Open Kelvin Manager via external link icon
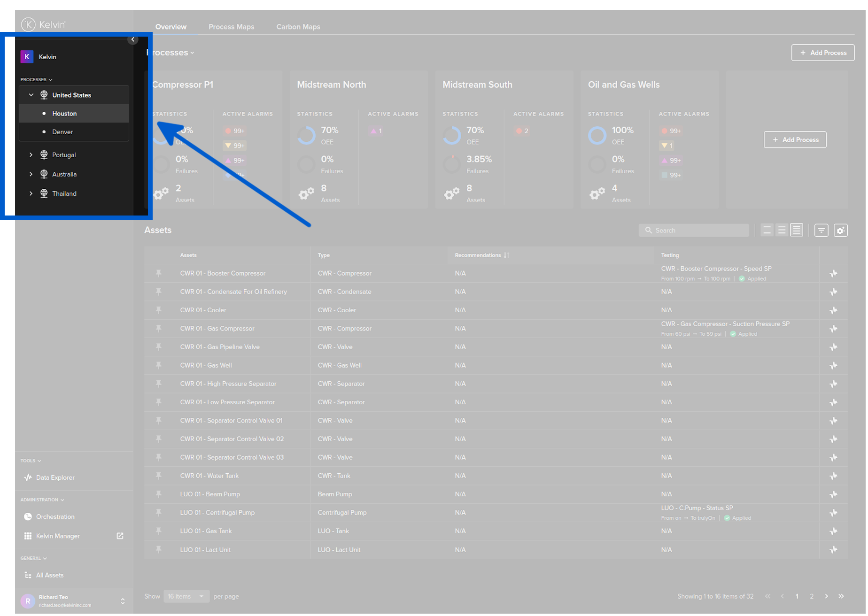The width and height of the screenshot is (868, 616). tap(120, 536)
